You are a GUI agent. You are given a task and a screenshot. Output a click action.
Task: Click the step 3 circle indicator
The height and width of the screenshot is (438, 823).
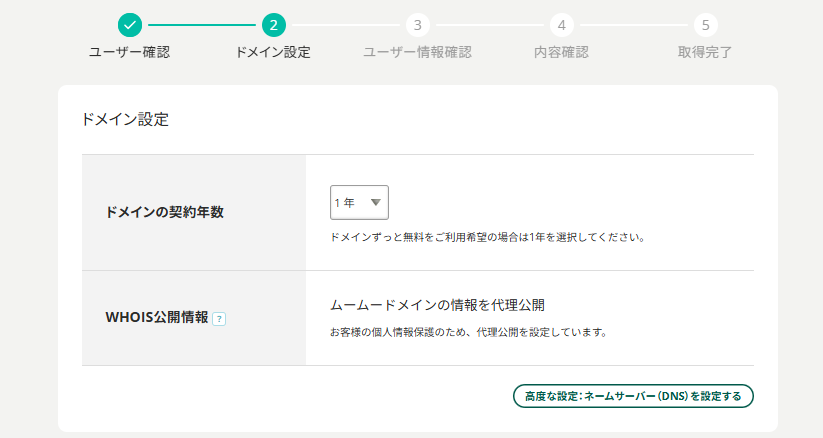coord(417,25)
